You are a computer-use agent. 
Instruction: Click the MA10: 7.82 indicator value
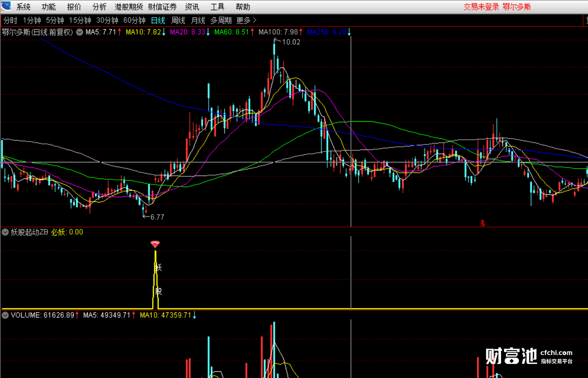coord(143,32)
